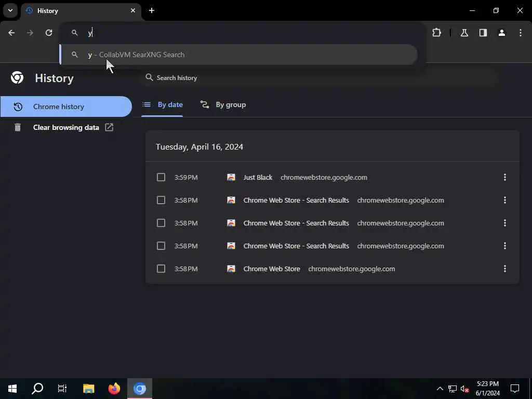Screen dimensions: 532x399
Task: Show hidden system tray icons
Action: 440,389
